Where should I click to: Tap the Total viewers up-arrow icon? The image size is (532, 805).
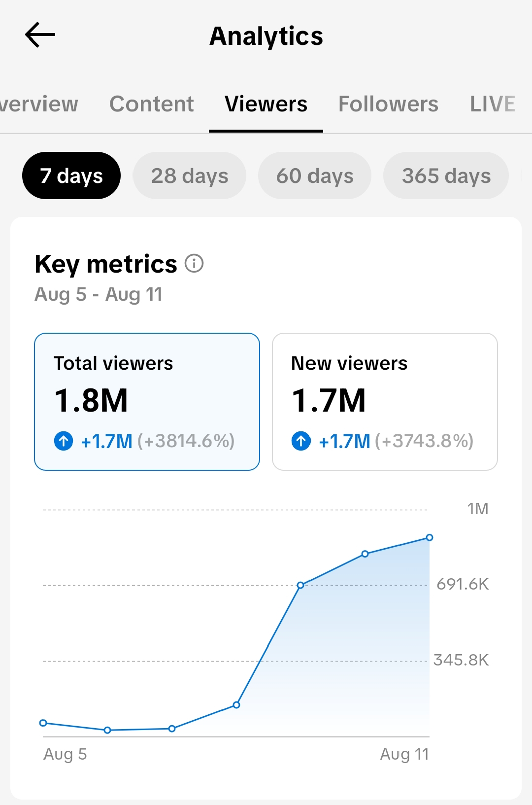64,441
